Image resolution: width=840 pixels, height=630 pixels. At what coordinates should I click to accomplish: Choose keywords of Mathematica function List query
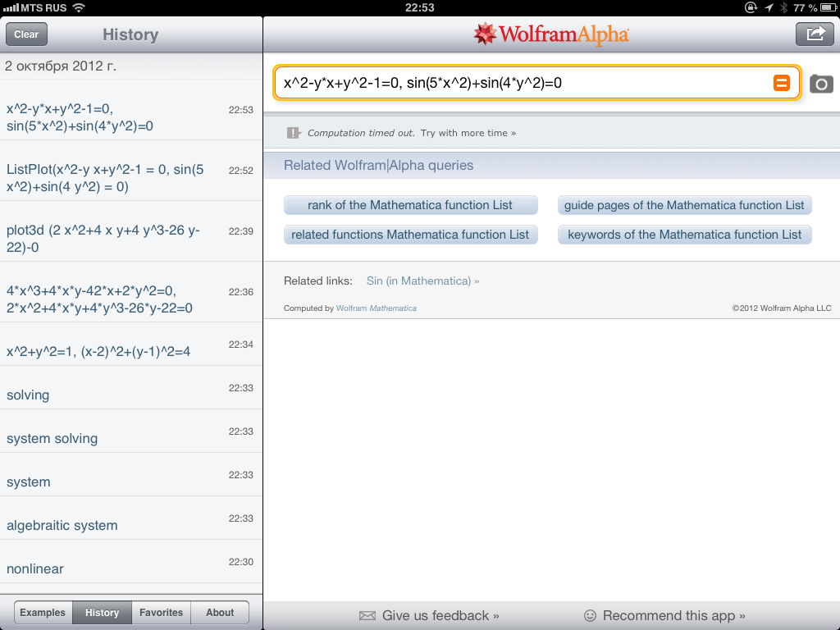click(x=685, y=235)
